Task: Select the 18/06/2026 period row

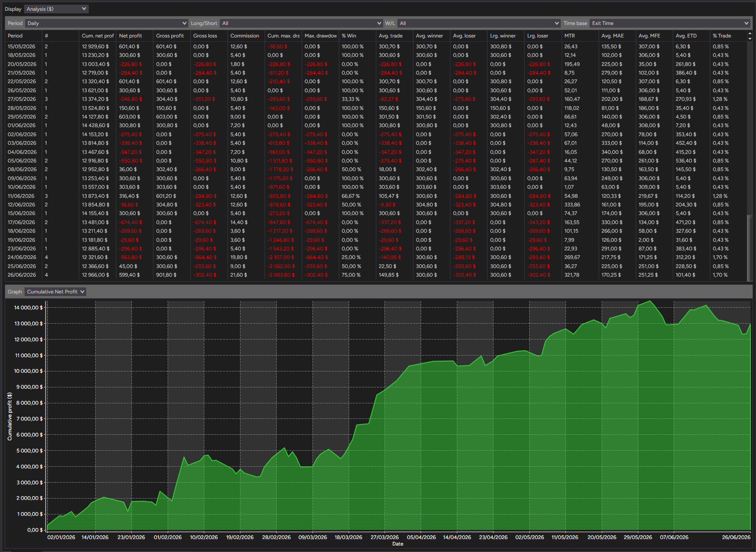Action: (376, 231)
